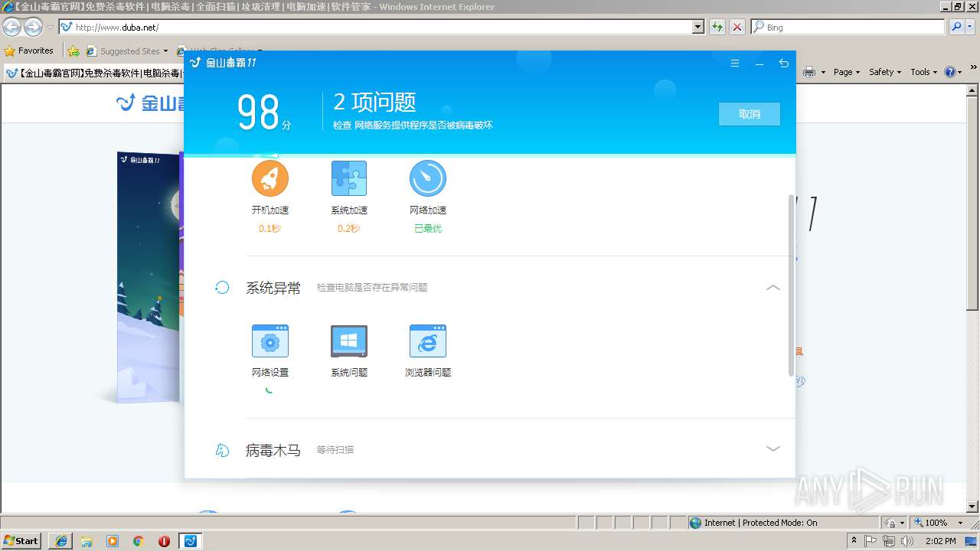Open the Duba hamburger menu icon
The height and width of the screenshot is (551, 980).
[x=735, y=64]
